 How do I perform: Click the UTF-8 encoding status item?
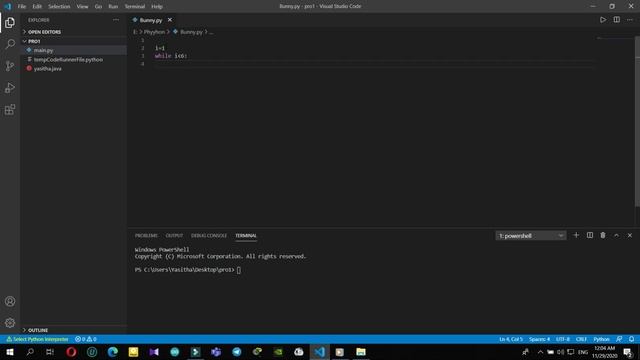pyautogui.click(x=562, y=339)
